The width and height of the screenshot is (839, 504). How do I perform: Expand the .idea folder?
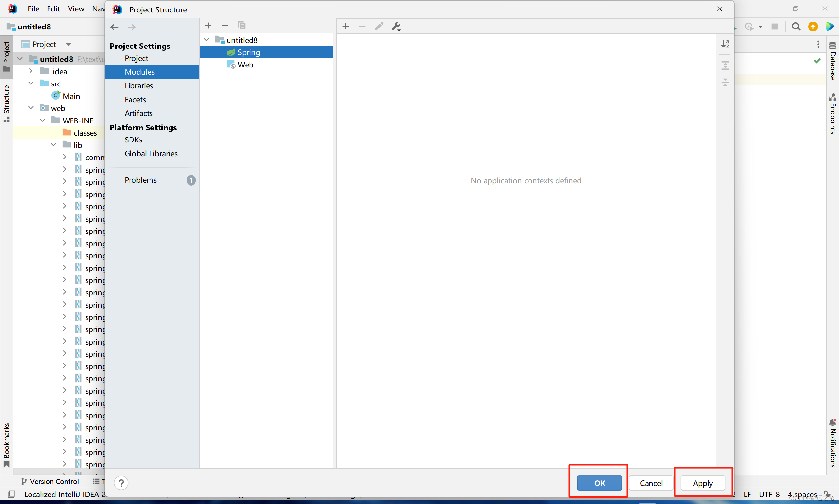[x=30, y=71]
